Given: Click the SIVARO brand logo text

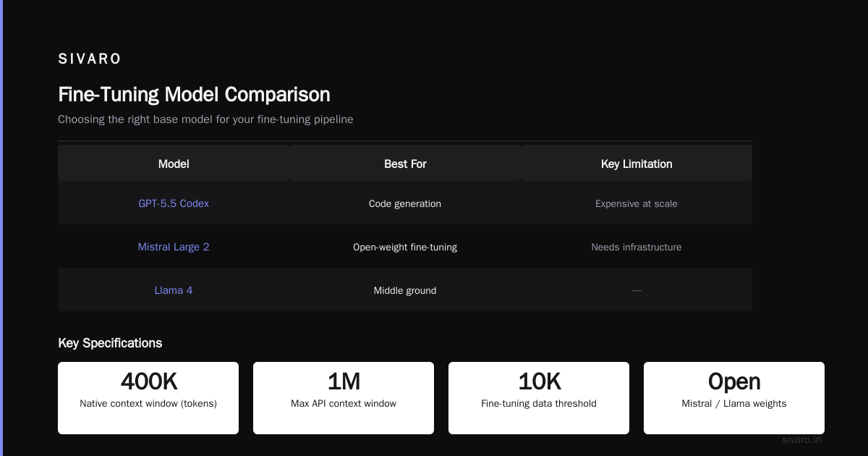Looking at the screenshot, I should [x=90, y=59].
